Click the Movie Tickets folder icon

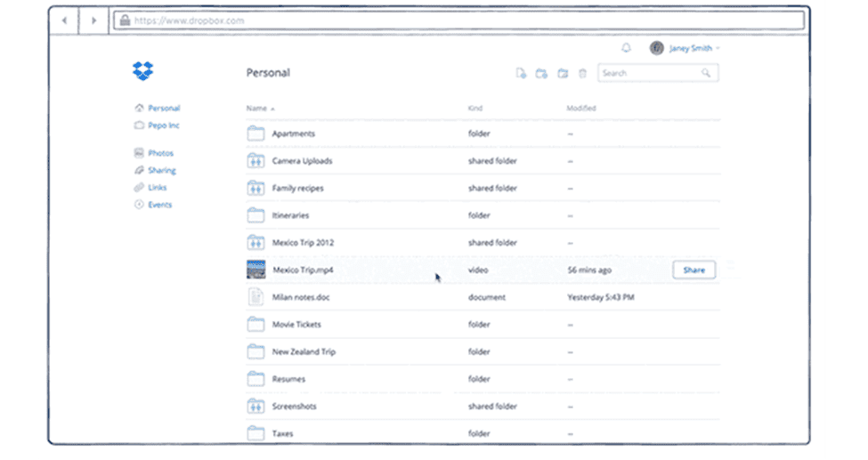[x=256, y=324]
